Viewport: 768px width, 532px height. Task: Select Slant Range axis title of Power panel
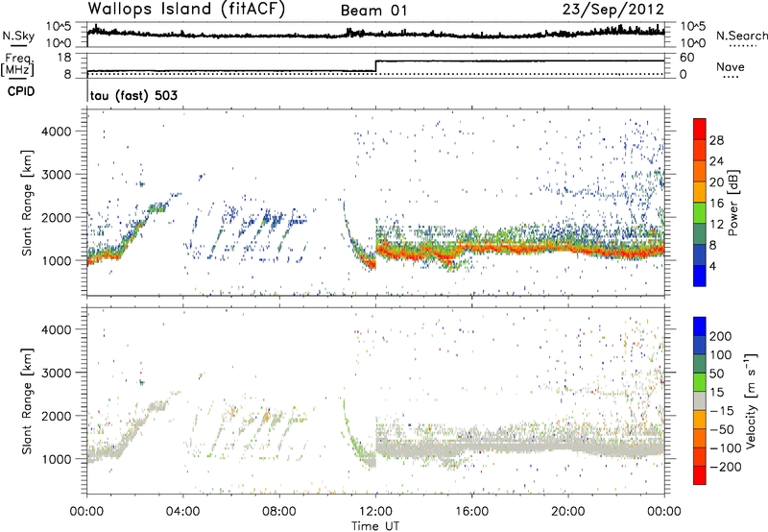click(27, 203)
